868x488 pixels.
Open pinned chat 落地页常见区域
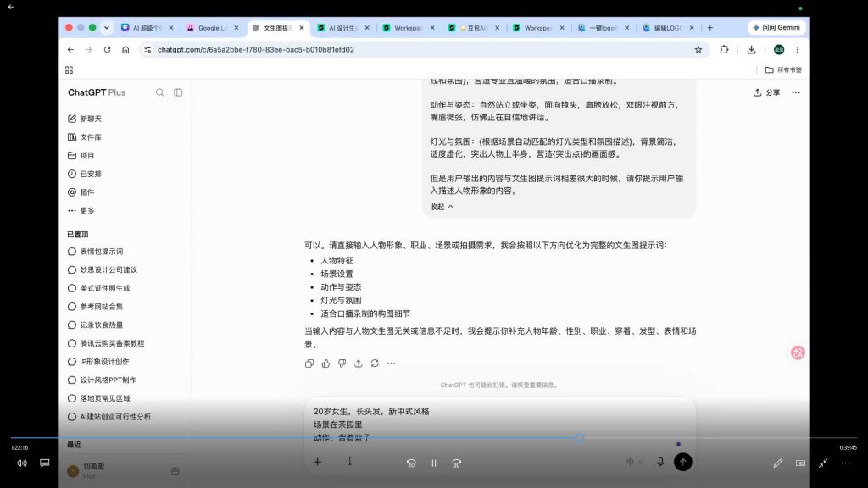(x=98, y=398)
